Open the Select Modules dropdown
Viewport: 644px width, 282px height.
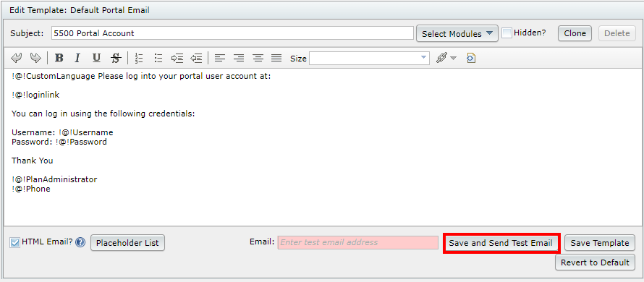[x=457, y=34]
